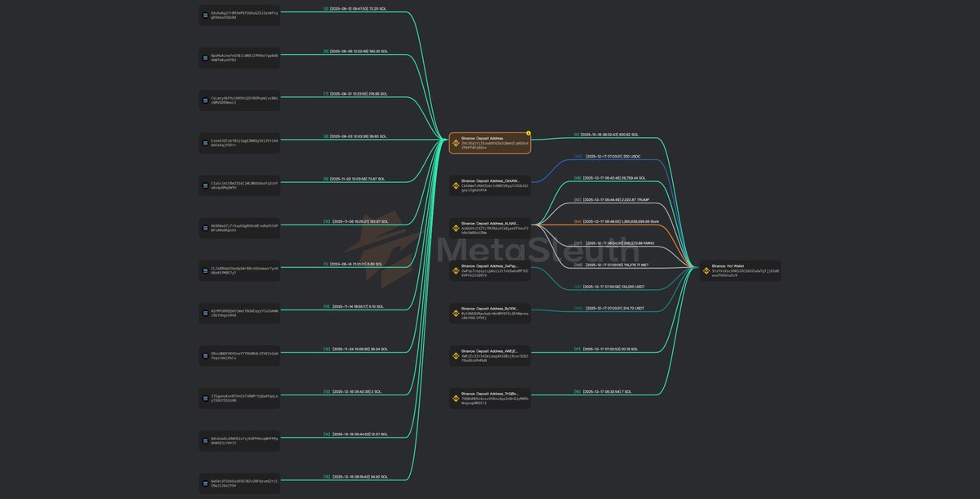Click the 39.60 SOL transfer edge label

point(354,136)
